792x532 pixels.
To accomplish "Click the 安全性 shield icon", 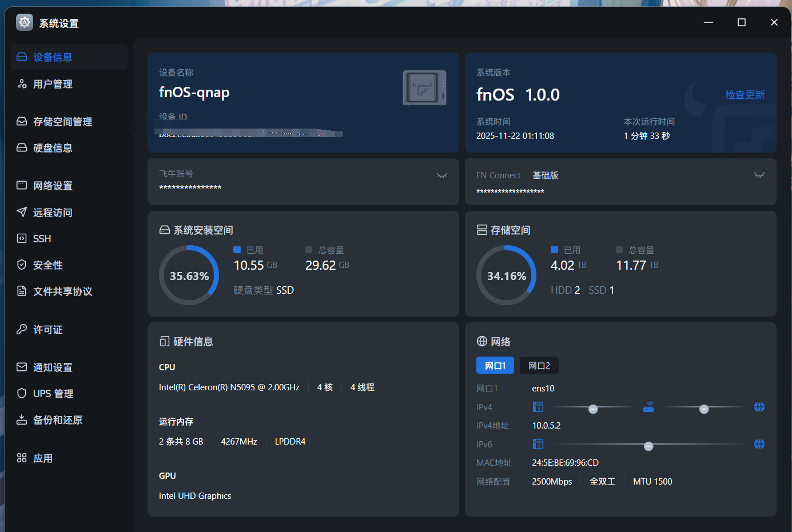I will click(x=22, y=265).
